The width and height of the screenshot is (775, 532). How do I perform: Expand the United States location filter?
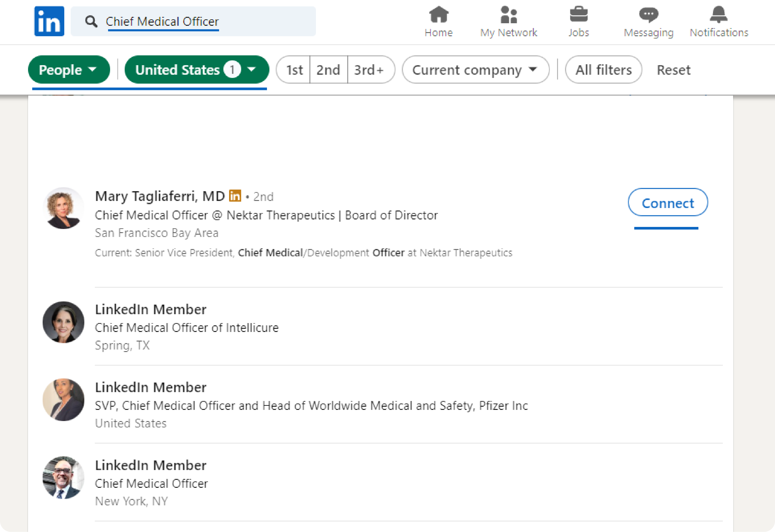tap(197, 70)
